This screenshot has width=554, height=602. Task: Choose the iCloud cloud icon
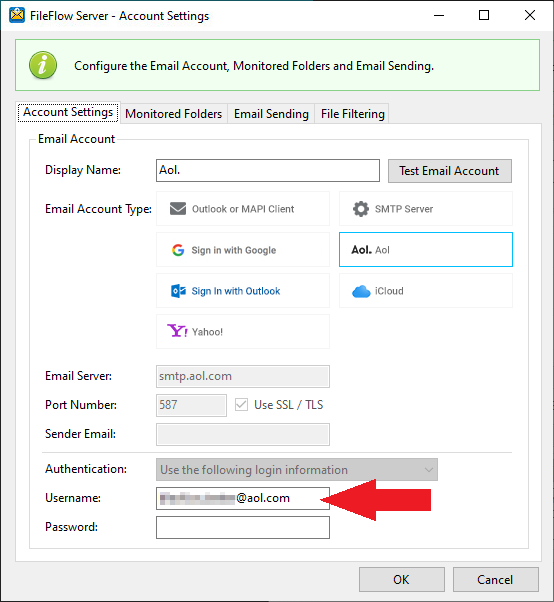click(x=361, y=291)
